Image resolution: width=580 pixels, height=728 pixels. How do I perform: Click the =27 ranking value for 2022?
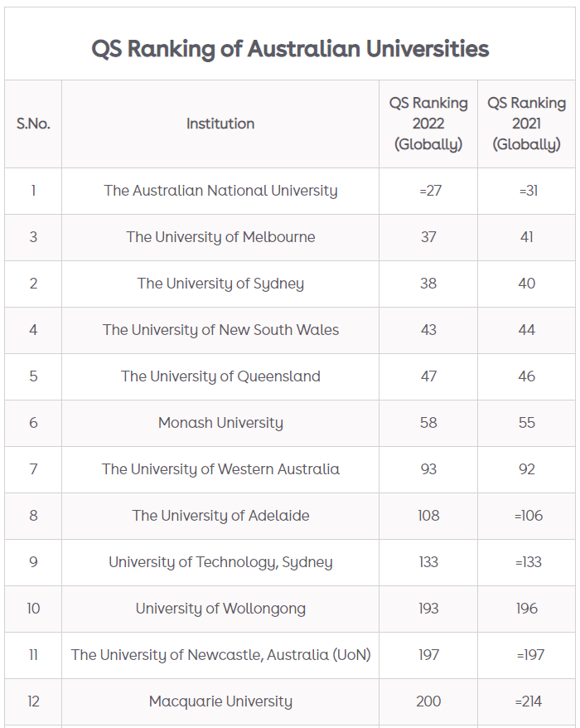[x=430, y=191]
